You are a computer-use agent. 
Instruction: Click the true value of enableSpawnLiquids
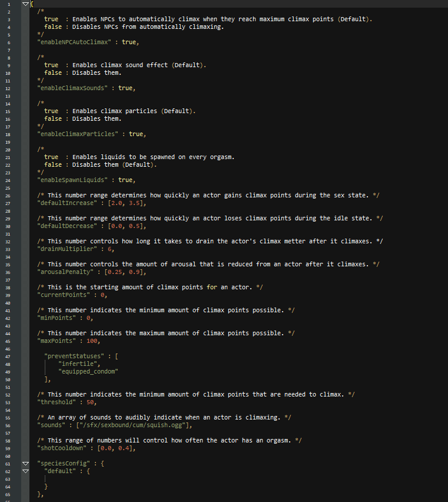click(x=125, y=180)
